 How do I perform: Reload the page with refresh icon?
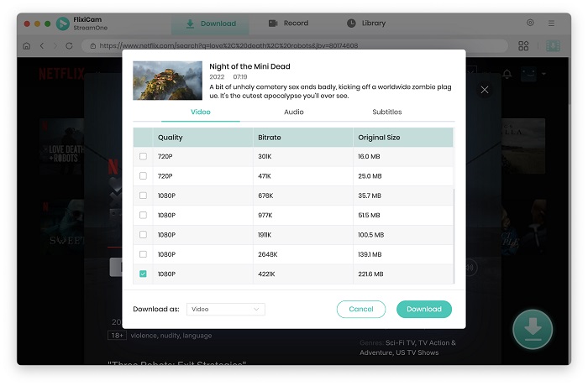[69, 45]
